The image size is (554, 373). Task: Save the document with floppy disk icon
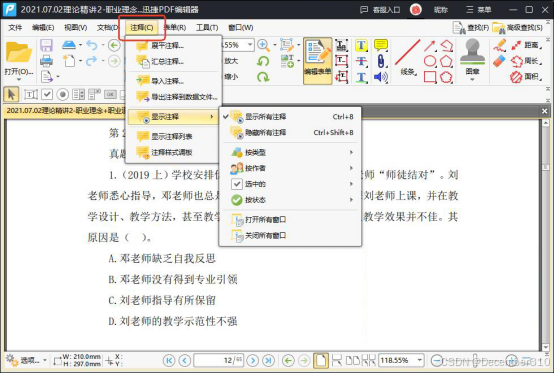point(46,45)
